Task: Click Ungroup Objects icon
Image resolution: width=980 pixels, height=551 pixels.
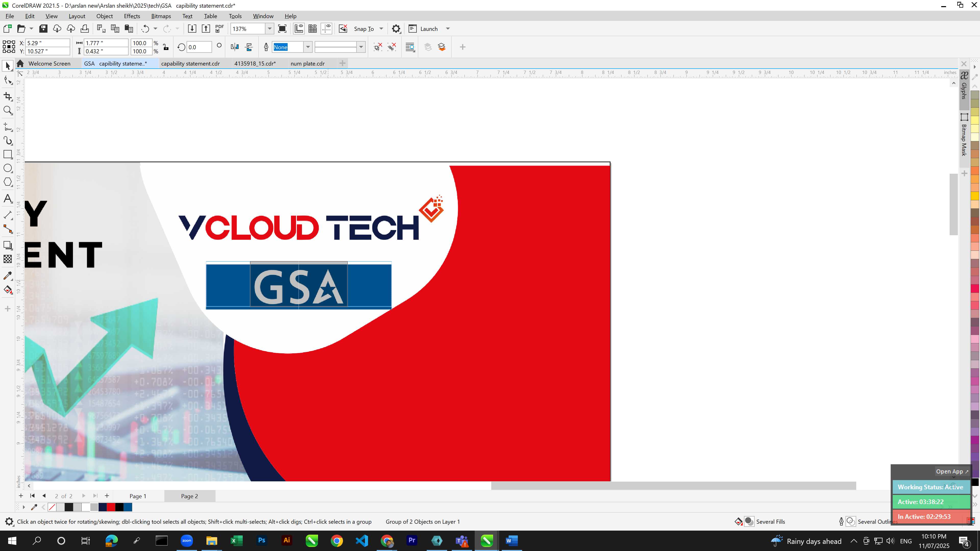Action: click(378, 47)
